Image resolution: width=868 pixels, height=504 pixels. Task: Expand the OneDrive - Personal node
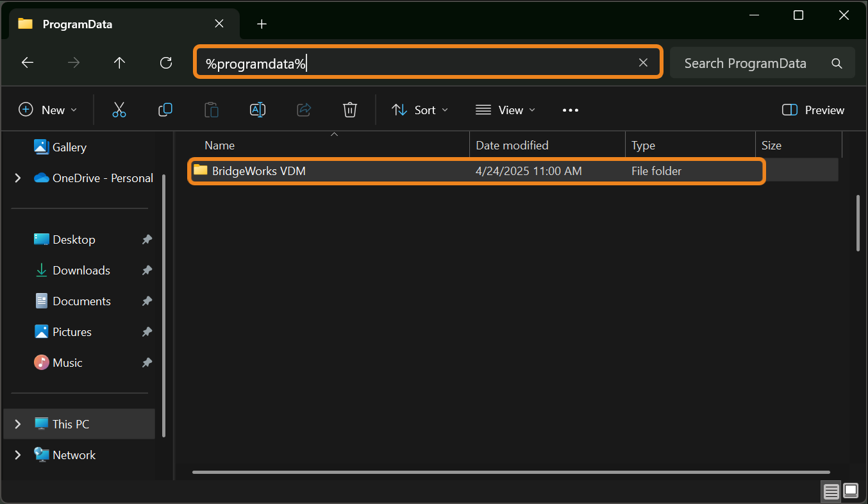[x=18, y=178]
